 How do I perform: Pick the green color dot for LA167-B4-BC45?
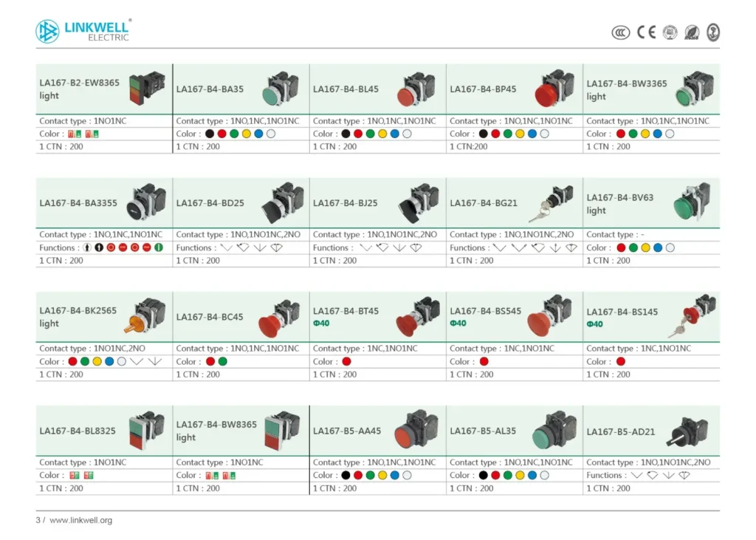pyautogui.click(x=222, y=361)
